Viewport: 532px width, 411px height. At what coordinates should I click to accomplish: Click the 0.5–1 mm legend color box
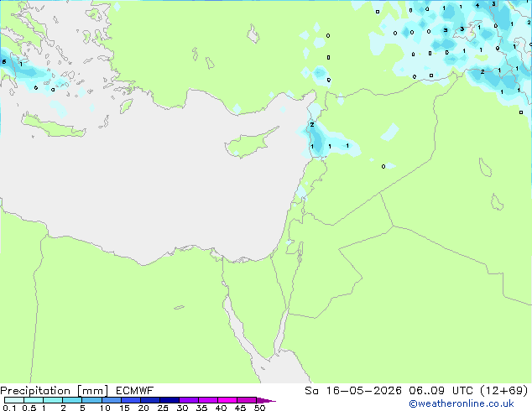coord(34,400)
